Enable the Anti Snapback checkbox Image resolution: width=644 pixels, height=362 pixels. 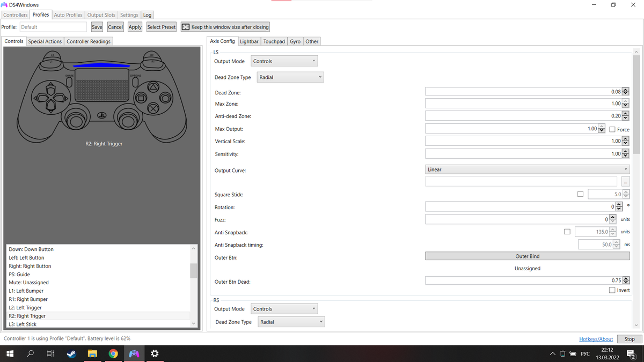[567, 232]
